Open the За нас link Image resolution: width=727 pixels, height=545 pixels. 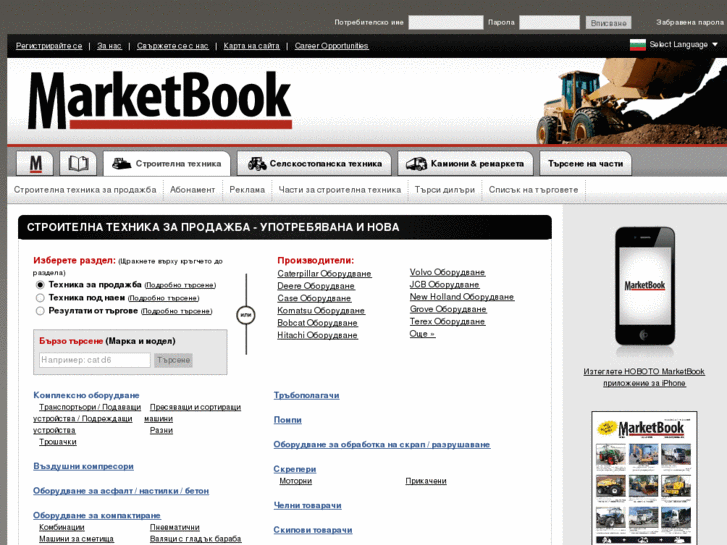[109, 45]
